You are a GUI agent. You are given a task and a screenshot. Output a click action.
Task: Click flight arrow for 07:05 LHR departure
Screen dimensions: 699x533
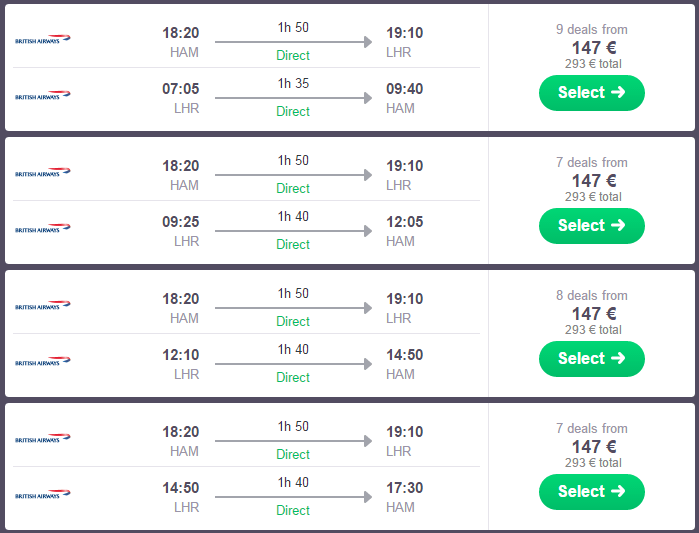293,98
